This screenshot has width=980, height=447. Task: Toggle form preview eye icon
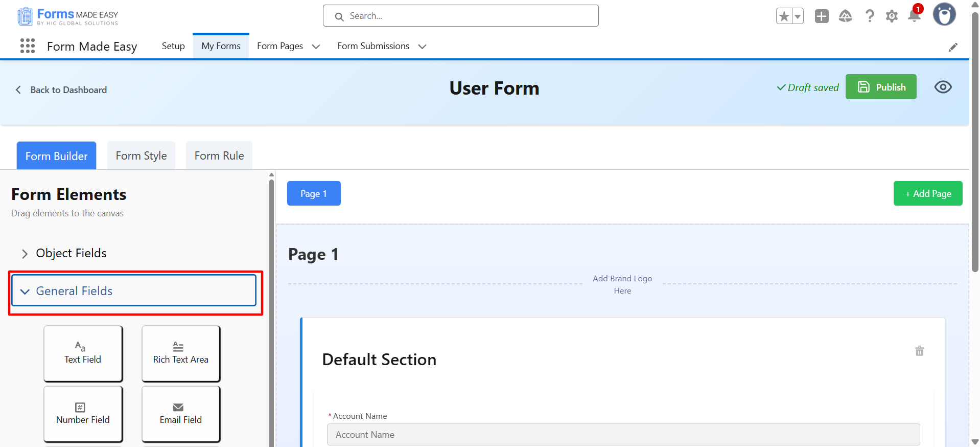(x=943, y=87)
